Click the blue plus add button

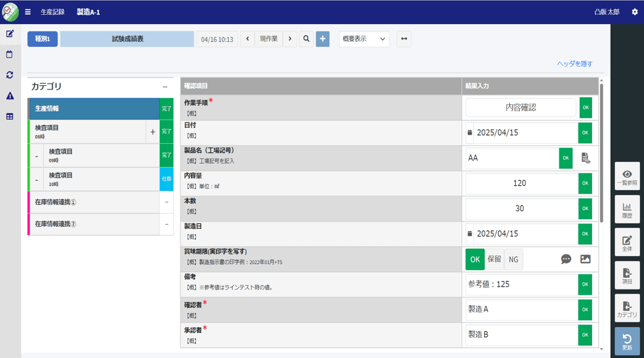pyautogui.click(x=322, y=39)
